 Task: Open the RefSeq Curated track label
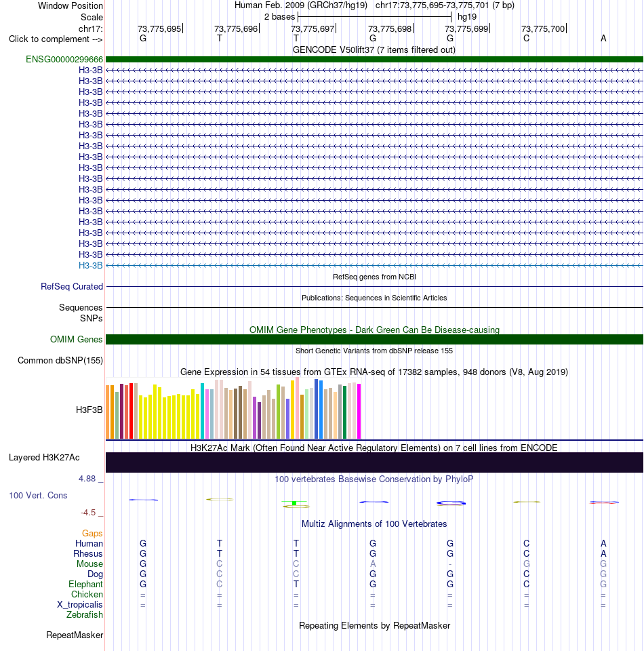pos(72,286)
